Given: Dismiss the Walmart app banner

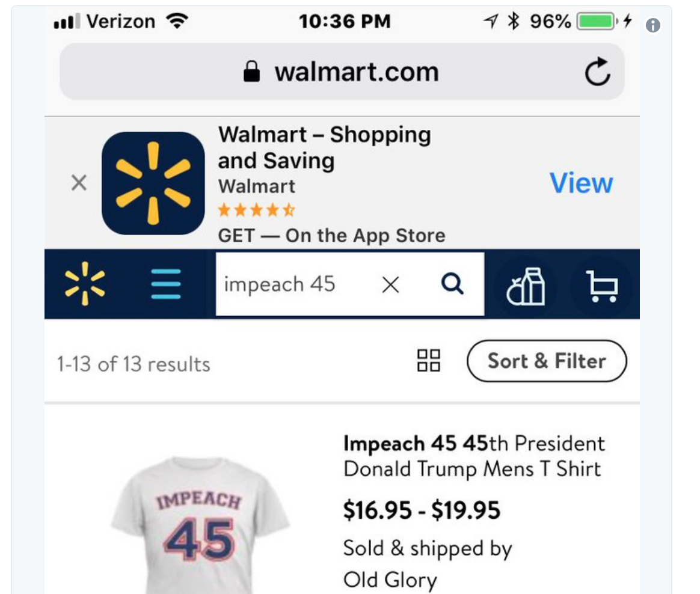Looking at the screenshot, I should tap(79, 183).
